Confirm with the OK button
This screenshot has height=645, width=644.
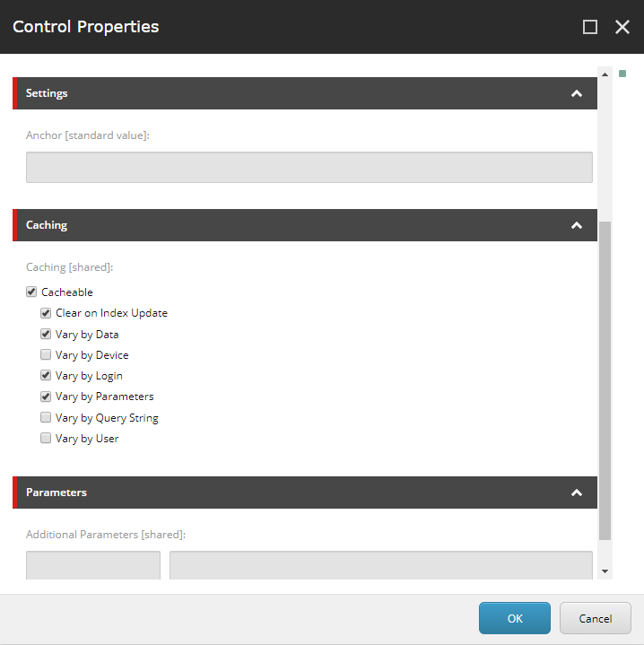pos(515,618)
